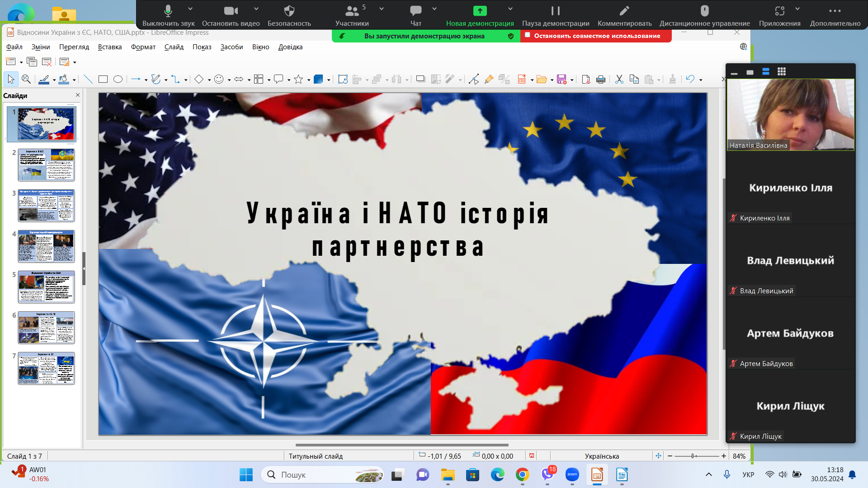Click the Undo arrow icon
The height and width of the screenshot is (488, 868).
tap(690, 80)
